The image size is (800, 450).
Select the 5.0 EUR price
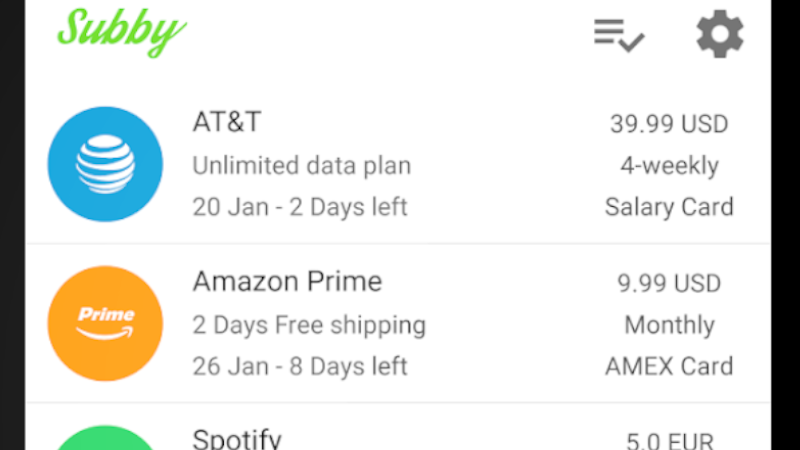click(x=669, y=441)
